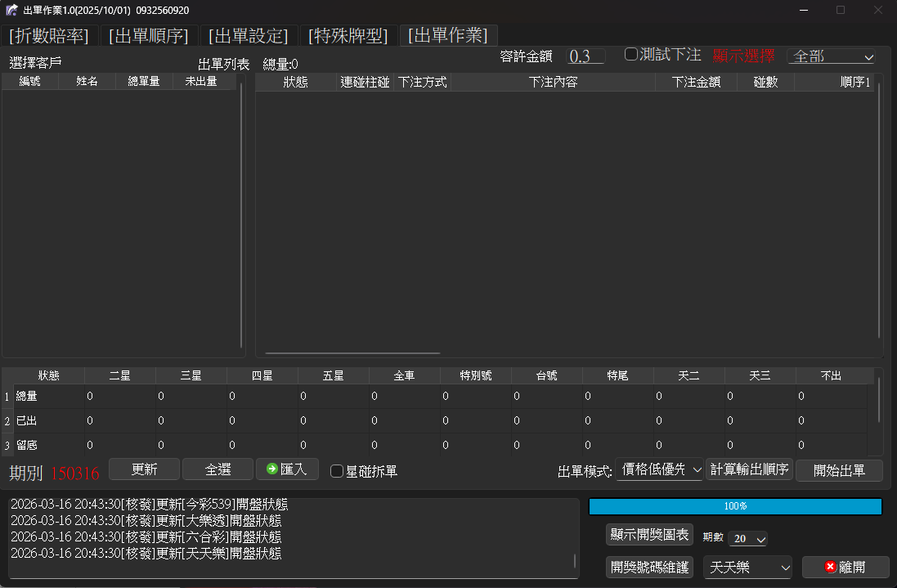Click the 更新 update button
This screenshot has height=588, width=897.
tap(144, 469)
